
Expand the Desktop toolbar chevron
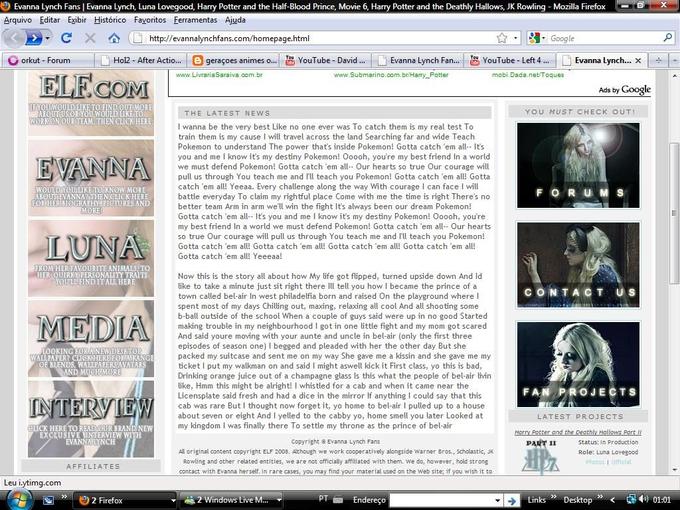click(x=600, y=497)
